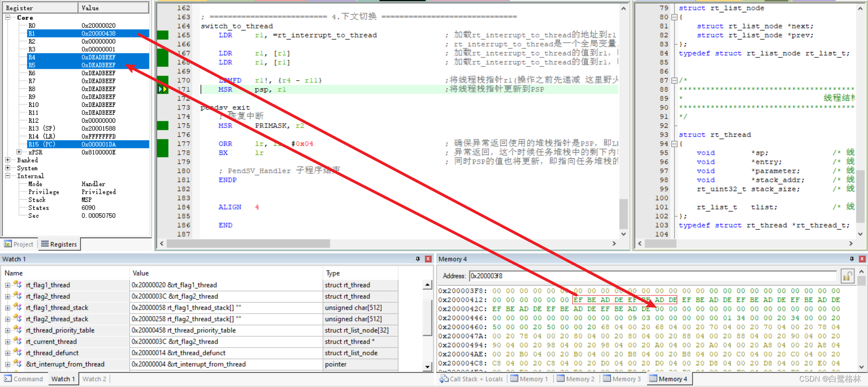Viewport: 868px width, 387px height.
Task: Select the R14 (LR) register row
Action: (88, 136)
